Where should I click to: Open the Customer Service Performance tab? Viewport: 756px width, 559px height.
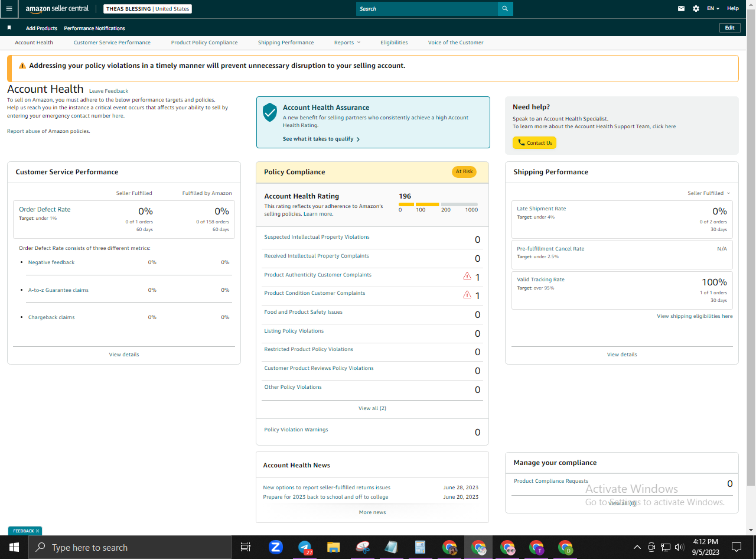point(112,43)
